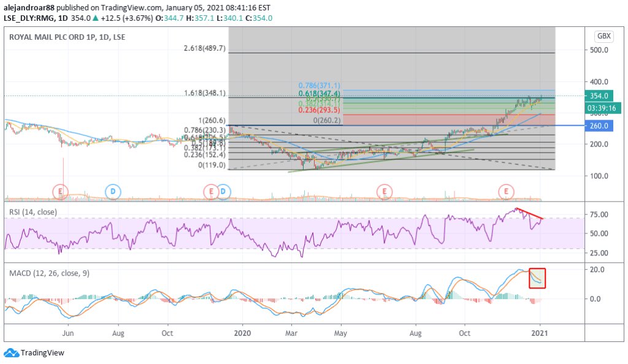Viewport: 628px width, 364px height.
Task: Click the earnings E marker between May and Aug
Action: (x=385, y=192)
